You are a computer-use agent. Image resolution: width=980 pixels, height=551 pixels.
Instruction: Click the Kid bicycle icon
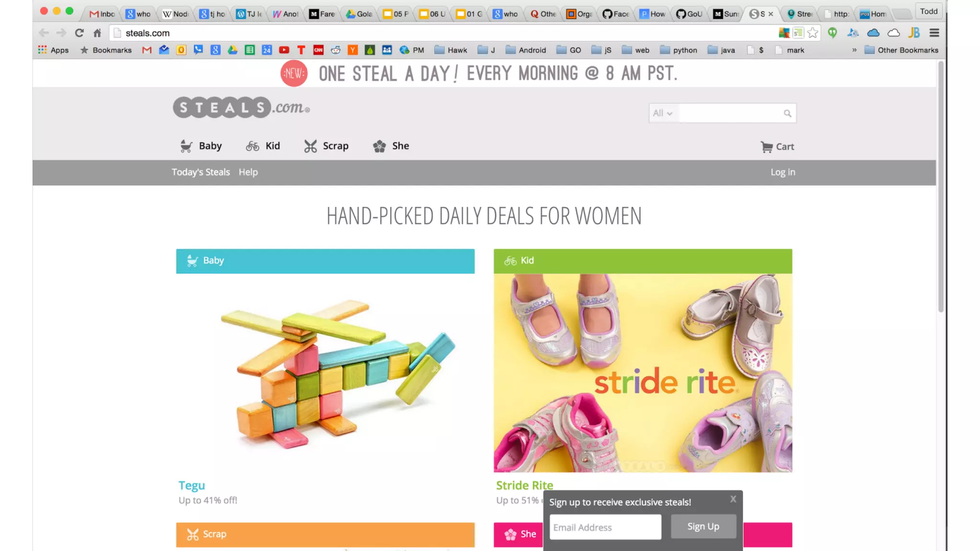pyautogui.click(x=253, y=146)
